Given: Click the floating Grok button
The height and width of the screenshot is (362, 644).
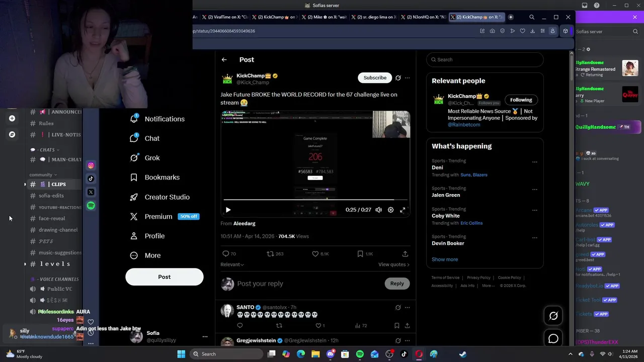Looking at the screenshot, I should (x=553, y=316).
